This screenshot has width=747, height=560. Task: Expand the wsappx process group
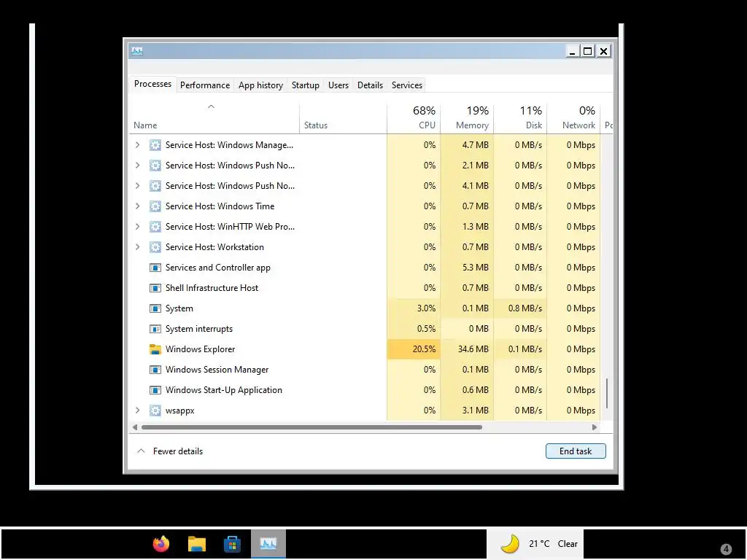tap(137, 411)
